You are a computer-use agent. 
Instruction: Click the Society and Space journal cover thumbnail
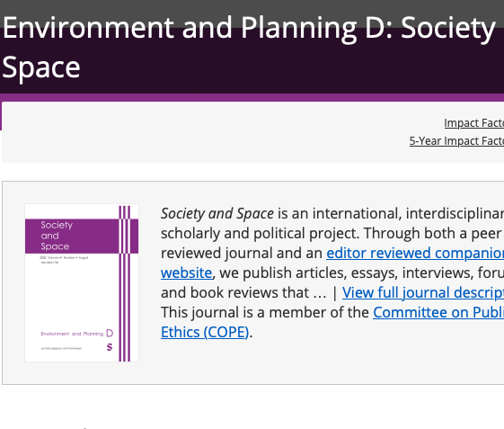pos(82,282)
